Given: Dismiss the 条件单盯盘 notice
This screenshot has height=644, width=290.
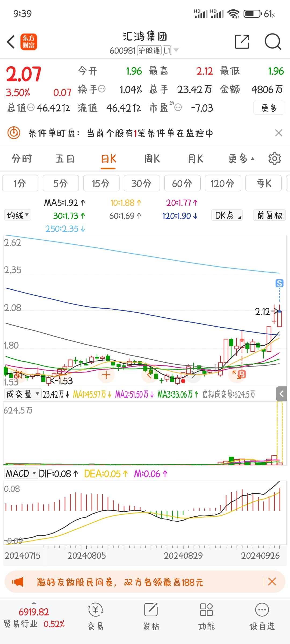Looking at the screenshot, I should click(279, 133).
